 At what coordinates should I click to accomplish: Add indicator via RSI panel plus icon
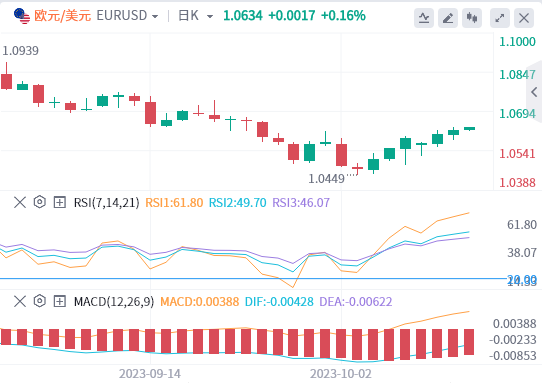(60, 202)
